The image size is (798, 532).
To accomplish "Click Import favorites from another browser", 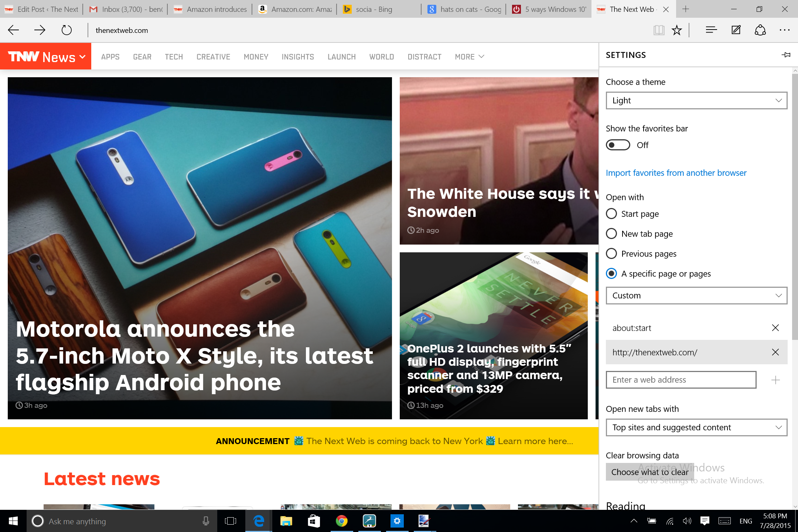I will [x=676, y=173].
